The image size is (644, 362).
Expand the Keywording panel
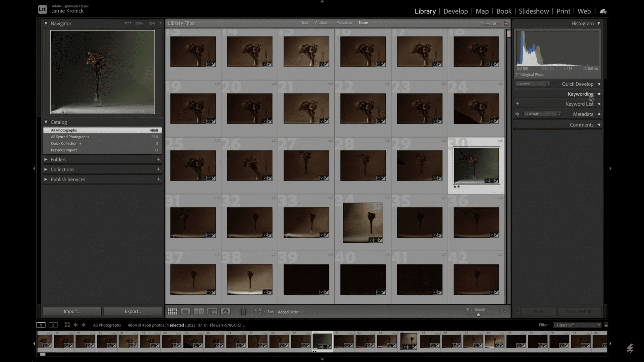580,94
